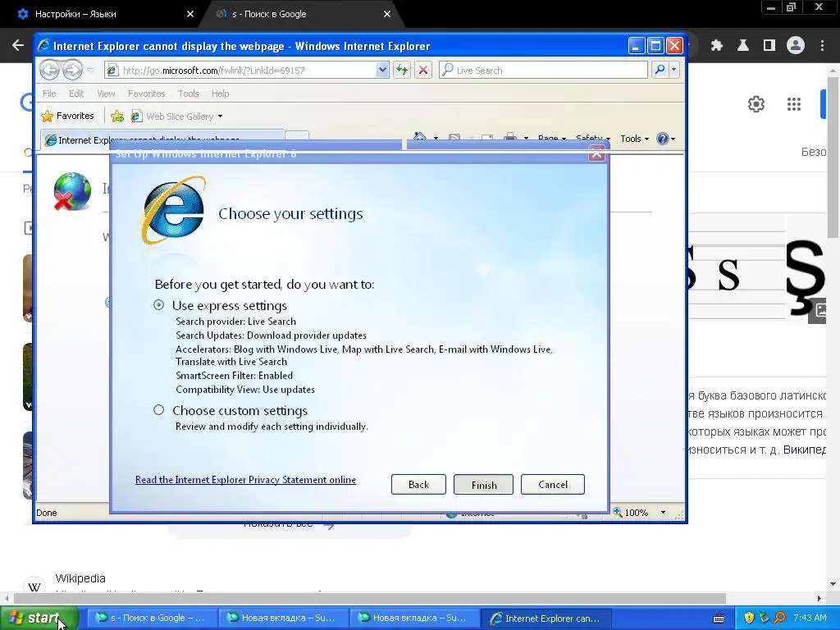The image size is (840, 630).
Task: Click the yellow security shield tray icon
Action: pyautogui.click(x=749, y=619)
